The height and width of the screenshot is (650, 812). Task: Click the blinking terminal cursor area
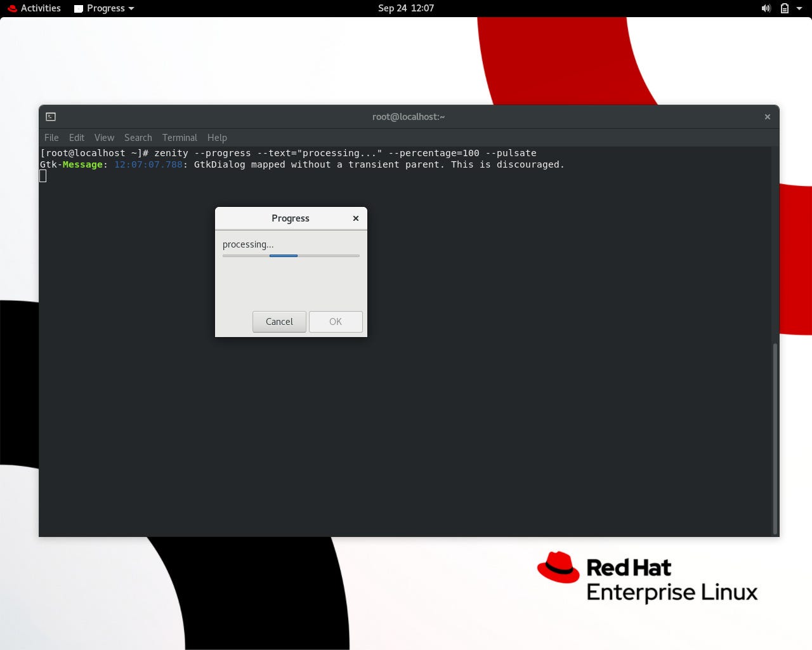[43, 176]
